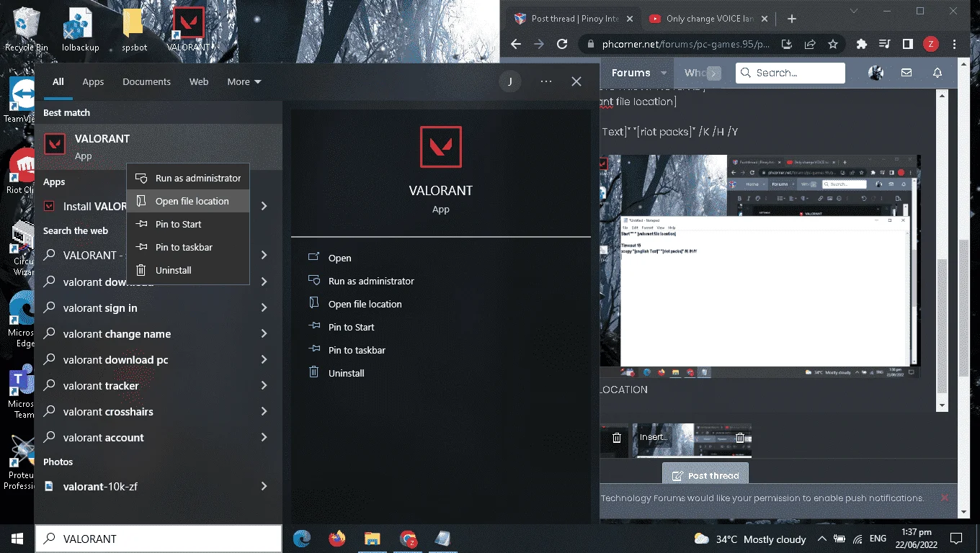980x553 pixels.
Task: Expand valorant sign in suggestion arrow
Action: pos(264,307)
